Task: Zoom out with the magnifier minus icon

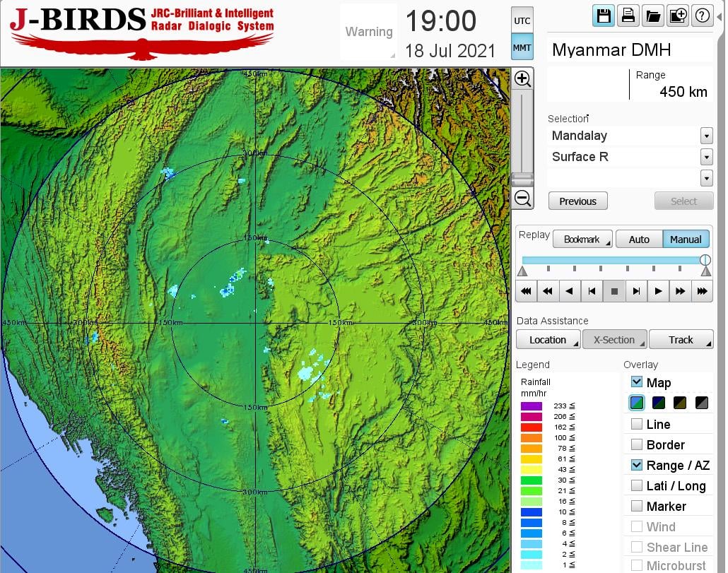Action: tap(522, 198)
